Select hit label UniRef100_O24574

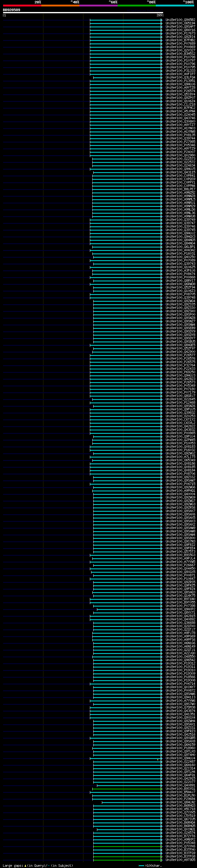pyautogui.click(x=180, y=833)
